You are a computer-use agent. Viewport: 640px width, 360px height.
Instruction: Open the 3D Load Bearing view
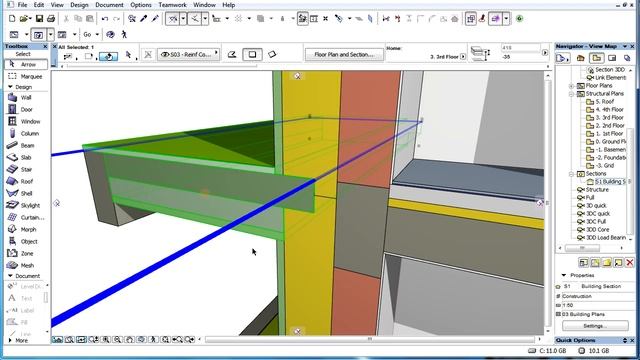point(601,238)
